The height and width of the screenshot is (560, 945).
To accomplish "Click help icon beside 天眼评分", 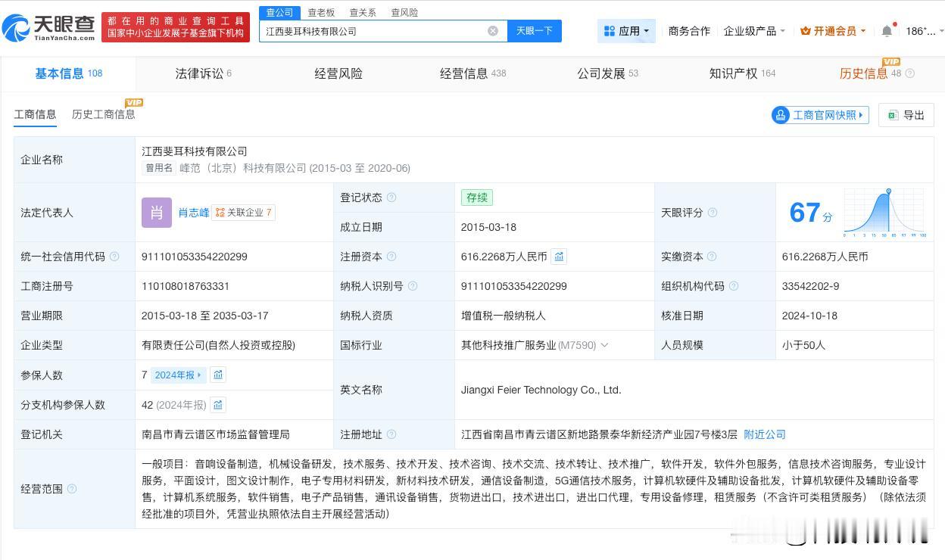I will click(x=713, y=213).
